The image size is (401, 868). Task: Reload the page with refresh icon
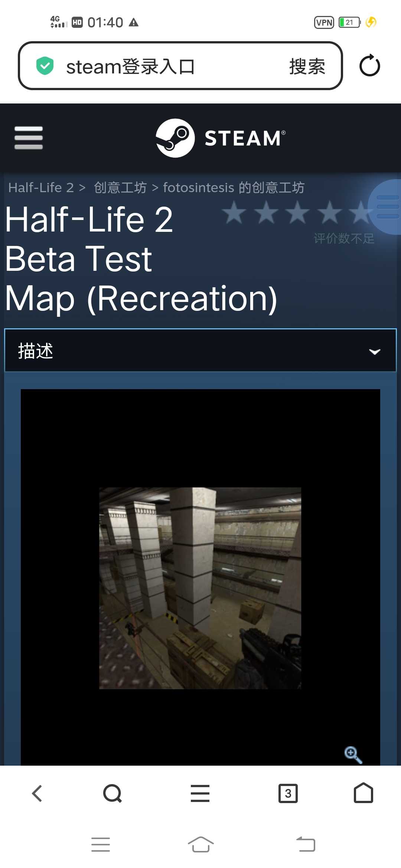[370, 66]
